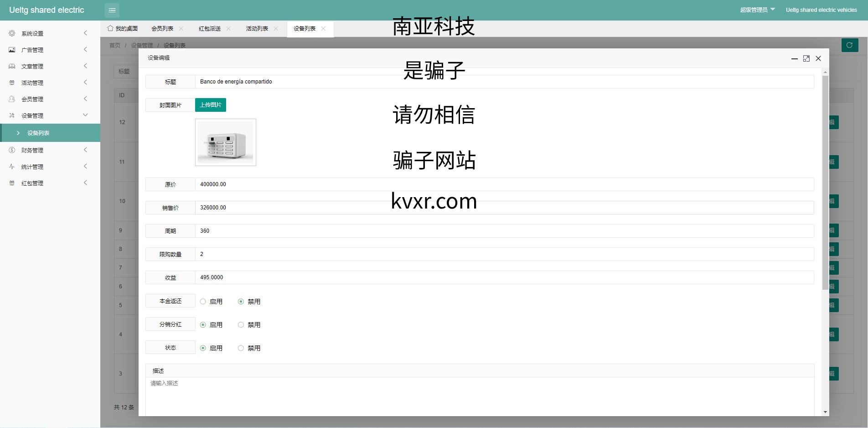Close the 红包派送 tab
This screenshot has height=428, width=868.
(x=228, y=28)
